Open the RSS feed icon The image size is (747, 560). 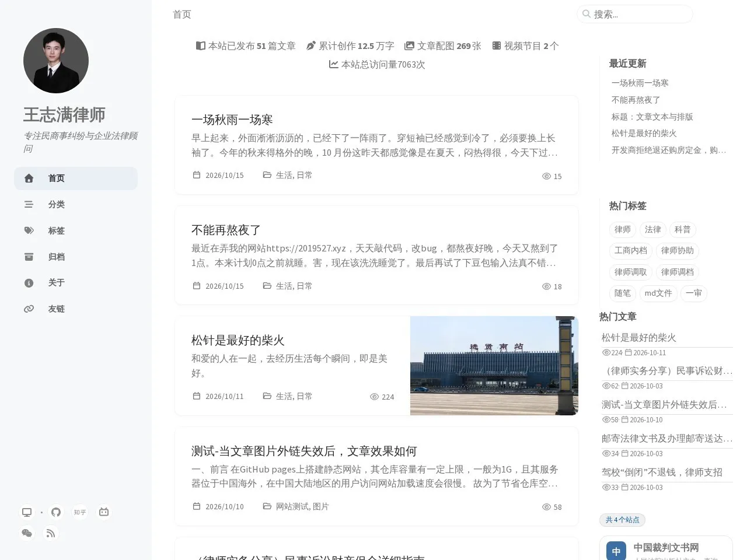pyautogui.click(x=51, y=533)
